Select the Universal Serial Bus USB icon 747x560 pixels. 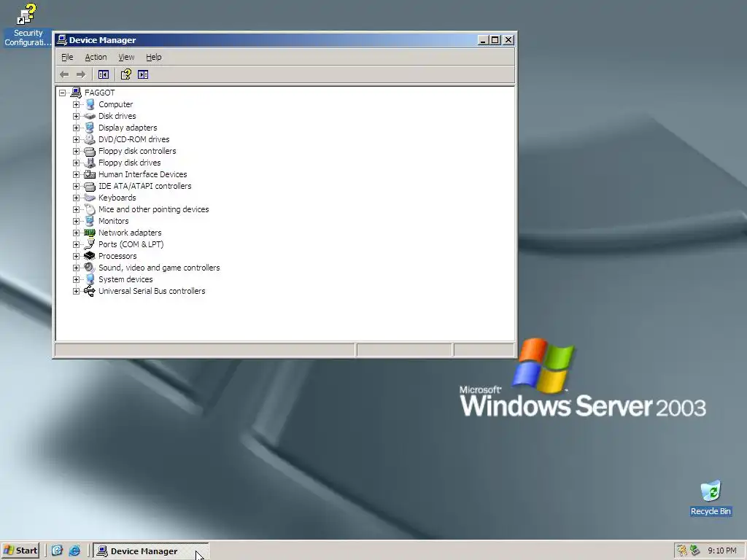pyautogui.click(x=90, y=291)
